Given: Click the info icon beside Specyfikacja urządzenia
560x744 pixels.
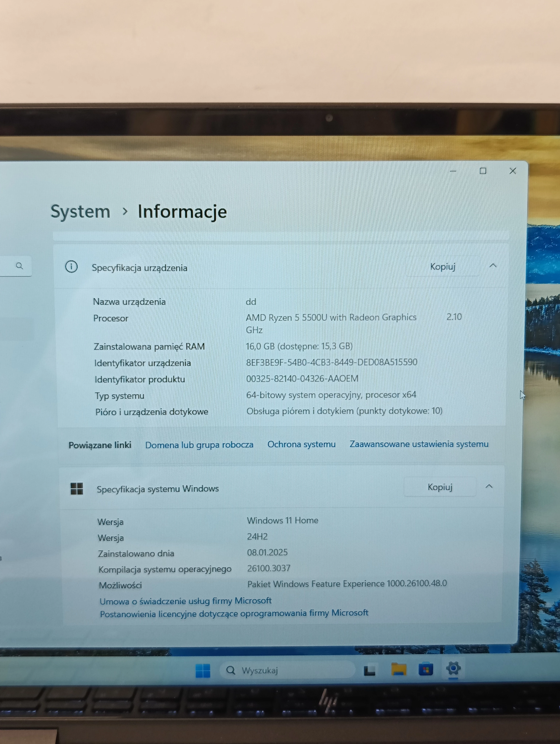Looking at the screenshot, I should pos(71,267).
